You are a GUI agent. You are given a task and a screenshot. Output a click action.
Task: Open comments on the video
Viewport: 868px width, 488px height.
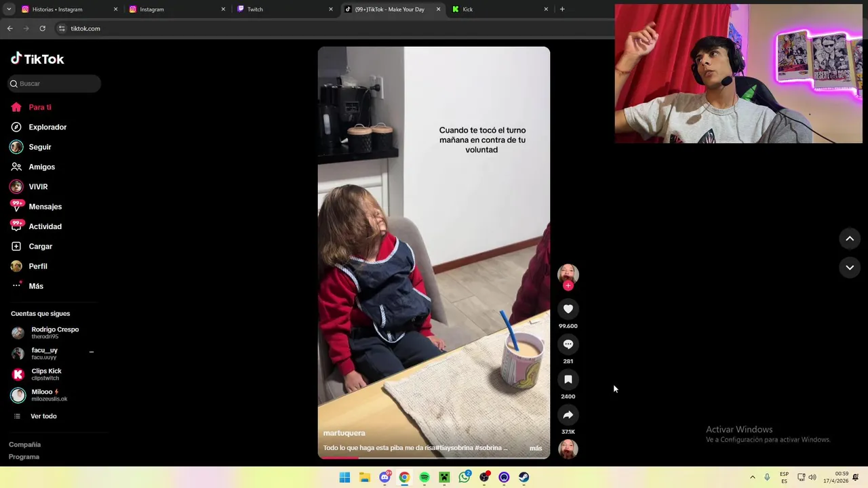(568, 344)
